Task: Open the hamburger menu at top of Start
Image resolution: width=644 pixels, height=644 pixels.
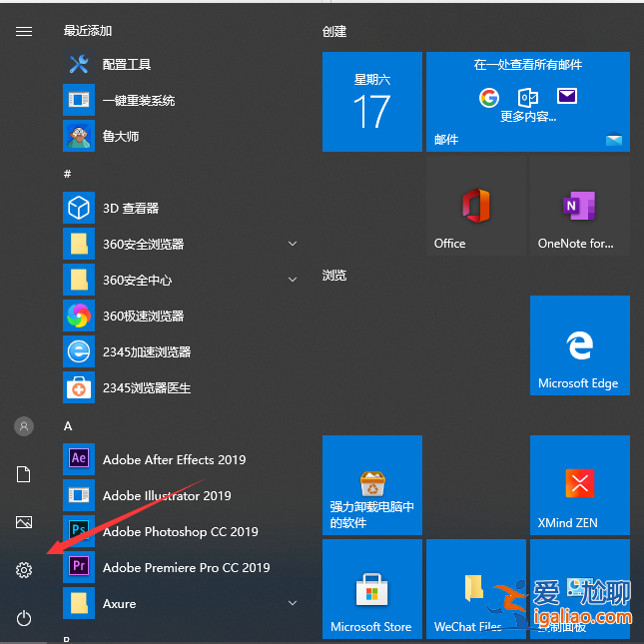Action: (24, 31)
